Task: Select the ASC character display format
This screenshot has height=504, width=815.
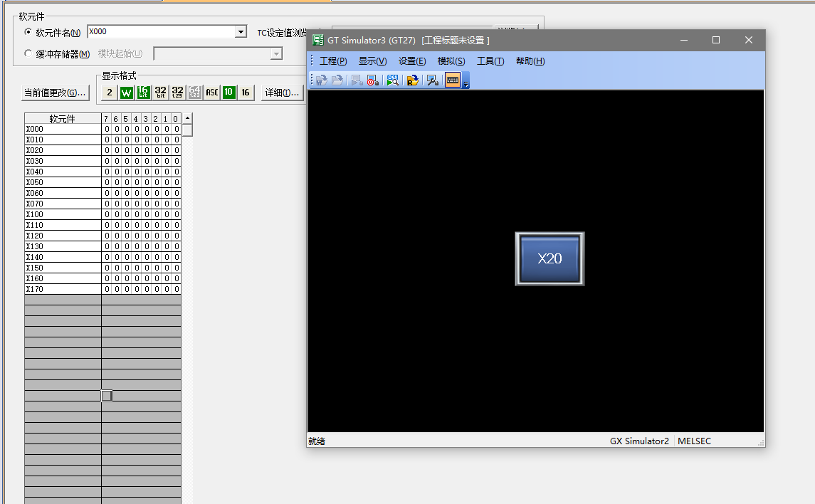Action: pyautogui.click(x=211, y=93)
